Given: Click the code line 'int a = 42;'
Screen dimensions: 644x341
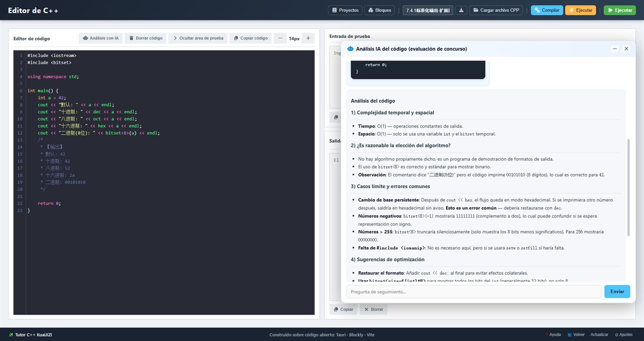Looking at the screenshot, I should coord(52,98).
